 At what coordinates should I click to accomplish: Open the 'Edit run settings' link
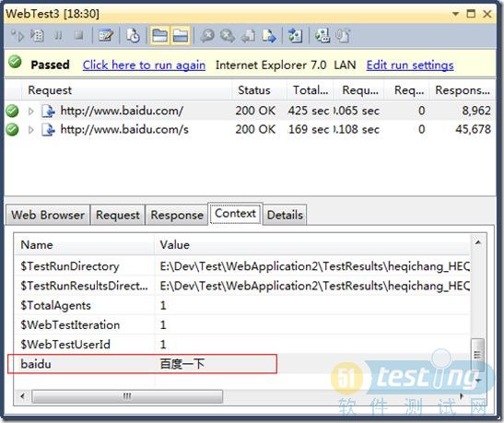pos(410,65)
